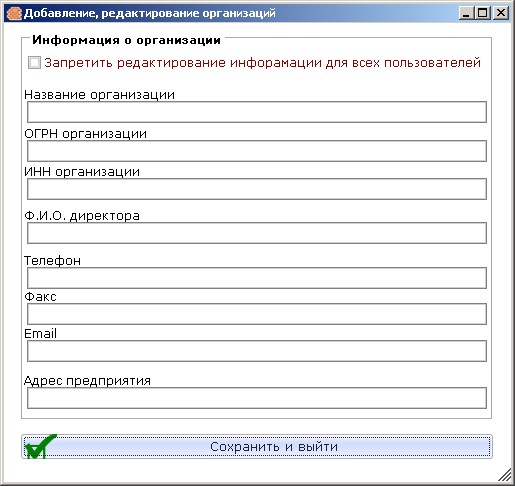Click the application icon in the title bar
Screen dimensions: 515x486
[x=14, y=13]
